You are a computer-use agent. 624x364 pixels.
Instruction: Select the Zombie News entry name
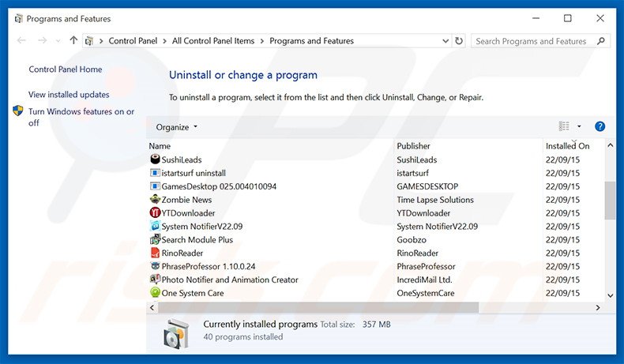click(x=186, y=200)
